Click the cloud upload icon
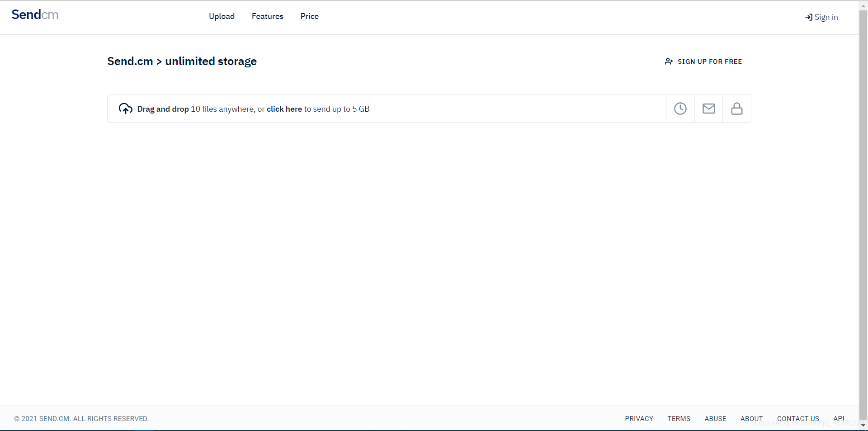 (126, 109)
